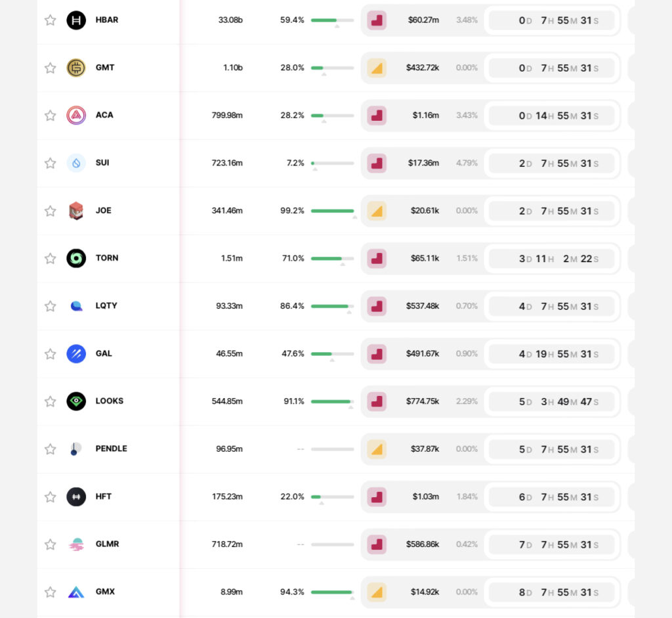Click the HBAR token logo icon
This screenshot has height=618, width=672.
(76, 20)
